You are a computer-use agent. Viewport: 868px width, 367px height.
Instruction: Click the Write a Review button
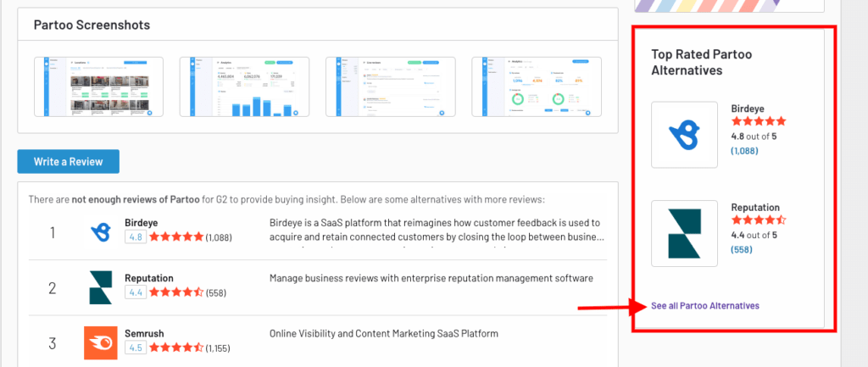pyautogui.click(x=68, y=162)
